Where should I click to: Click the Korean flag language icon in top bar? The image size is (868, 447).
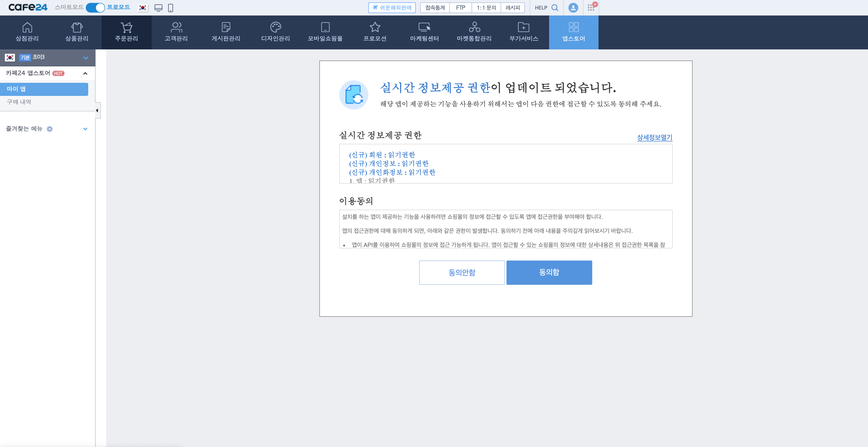click(x=143, y=8)
